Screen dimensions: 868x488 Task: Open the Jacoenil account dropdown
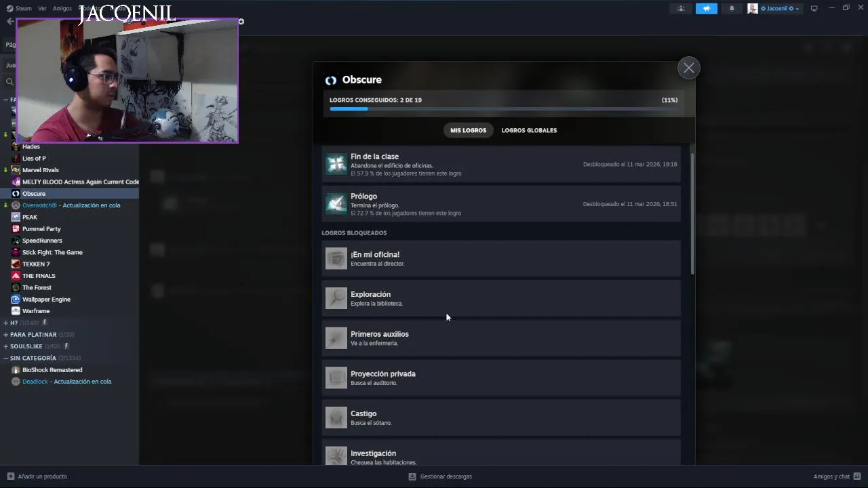click(779, 8)
